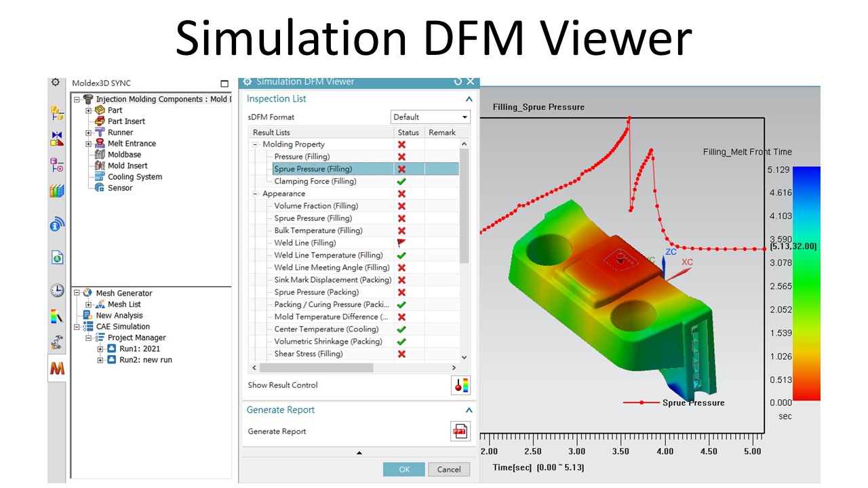Click green check status for Clamping Force (Filling)

tap(401, 182)
